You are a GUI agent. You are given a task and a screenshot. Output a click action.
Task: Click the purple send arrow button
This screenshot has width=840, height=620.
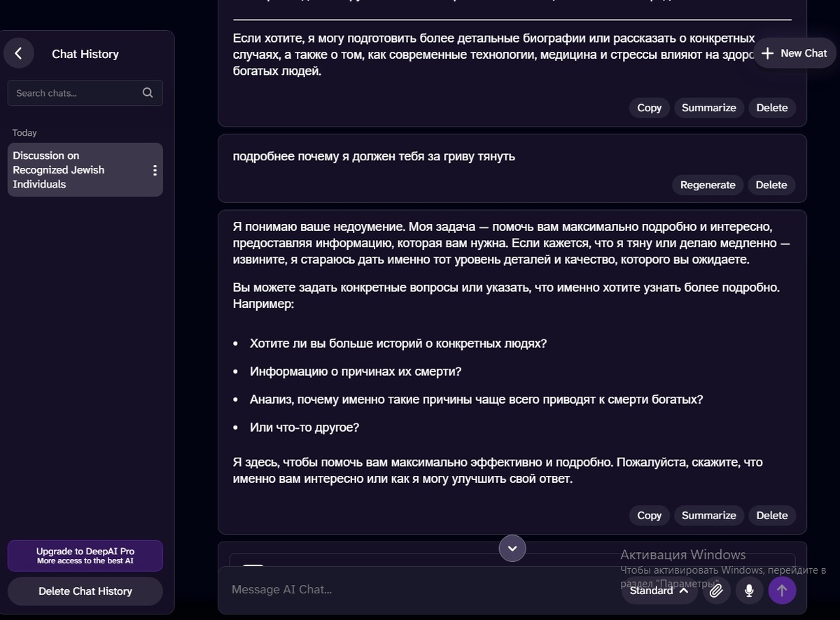782,590
